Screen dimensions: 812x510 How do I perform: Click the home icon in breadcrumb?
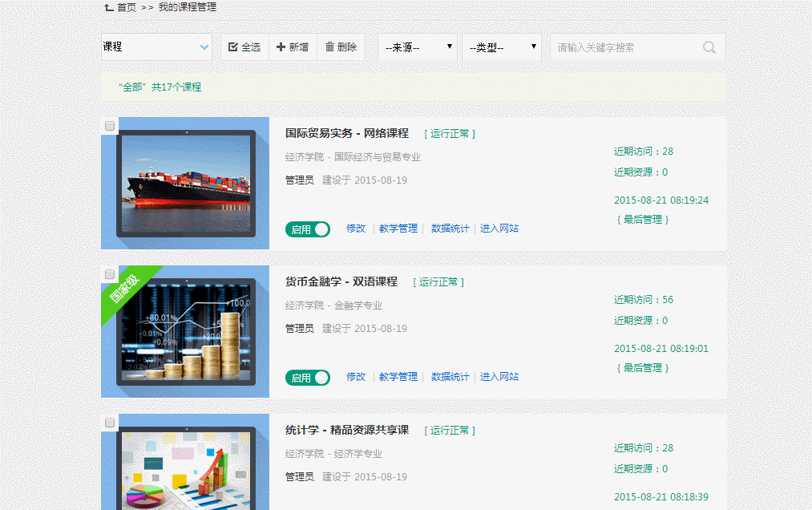coord(109,7)
